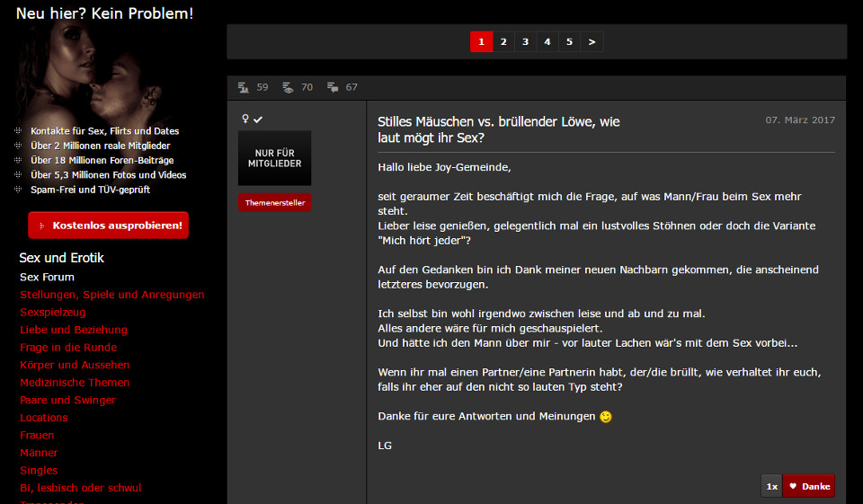863x504 pixels.
Task: Click the heart Danke button
Action: (x=809, y=486)
